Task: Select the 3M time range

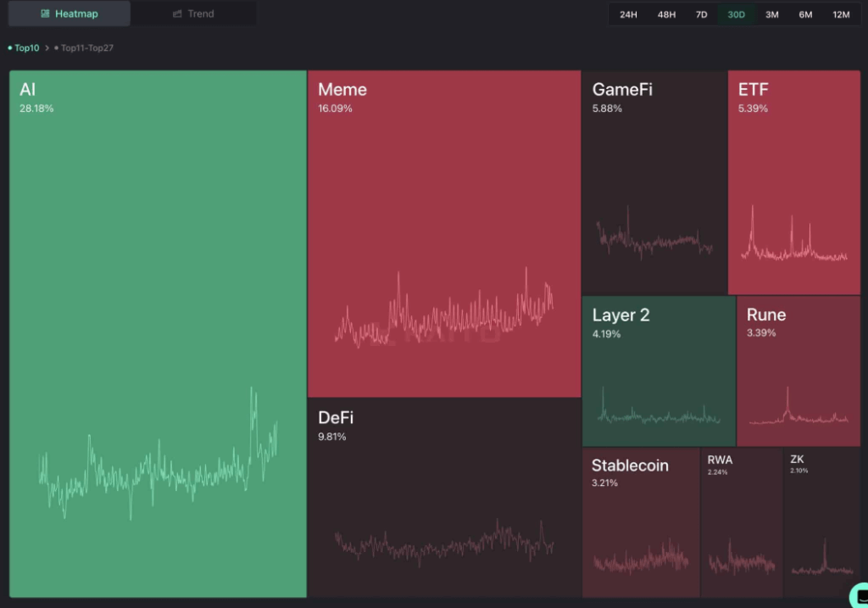Action: coord(771,14)
